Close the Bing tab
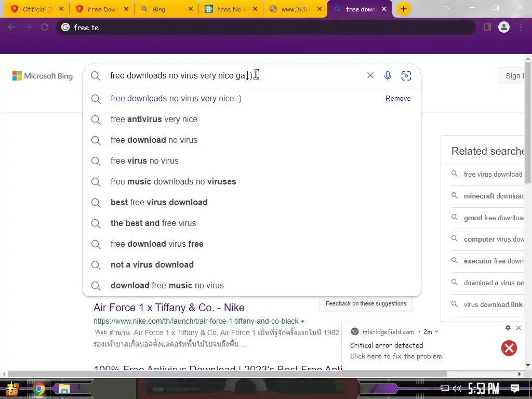The image size is (532, 399). click(x=191, y=9)
